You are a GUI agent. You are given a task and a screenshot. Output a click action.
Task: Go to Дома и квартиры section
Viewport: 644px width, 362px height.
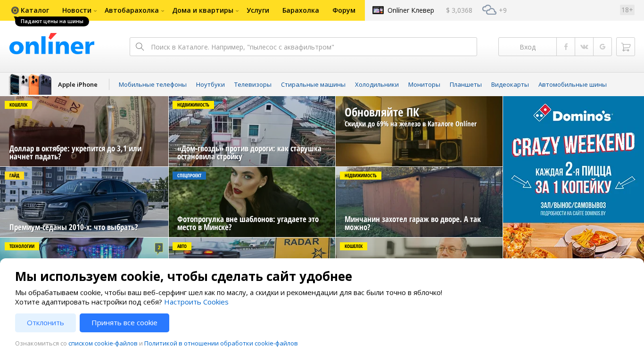[x=203, y=10]
